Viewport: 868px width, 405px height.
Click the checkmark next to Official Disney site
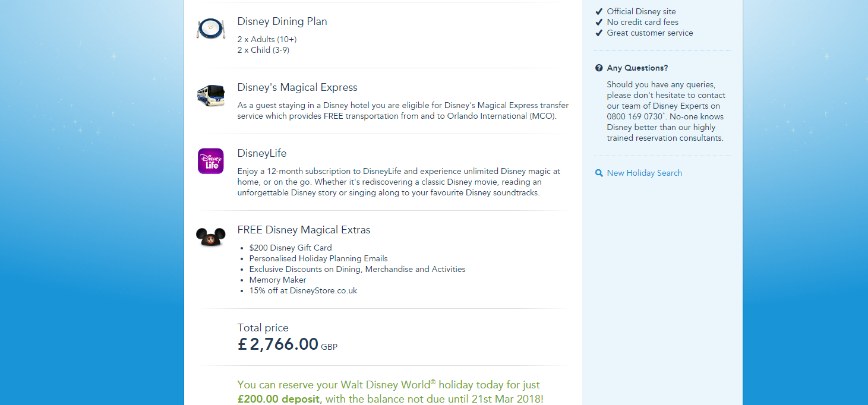tap(599, 11)
